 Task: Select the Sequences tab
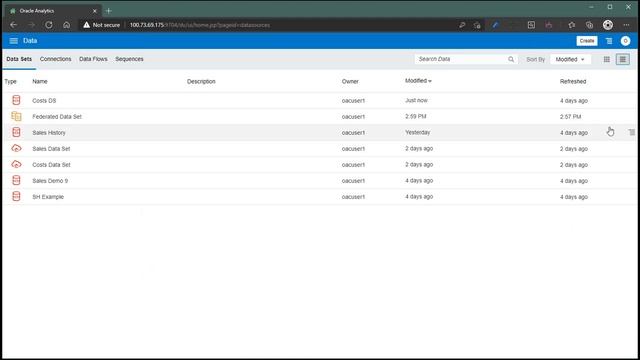click(129, 59)
